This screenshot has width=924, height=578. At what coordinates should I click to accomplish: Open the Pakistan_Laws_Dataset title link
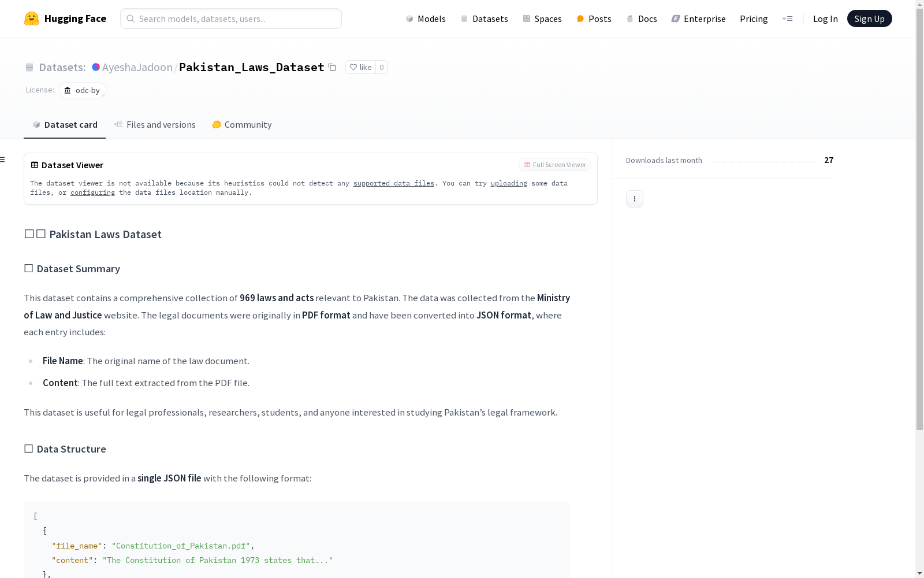(x=252, y=67)
